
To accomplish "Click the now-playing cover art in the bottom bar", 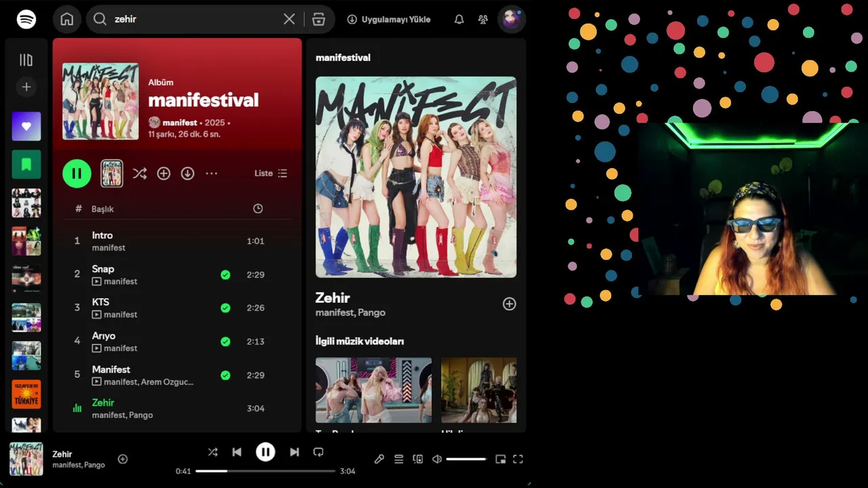I will click(26, 459).
